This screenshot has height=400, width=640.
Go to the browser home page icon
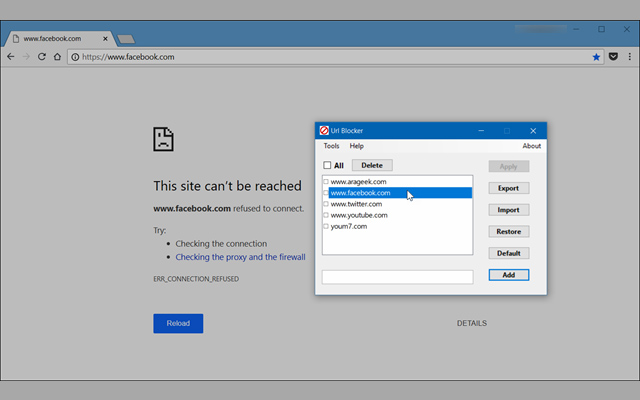pyautogui.click(x=58, y=57)
